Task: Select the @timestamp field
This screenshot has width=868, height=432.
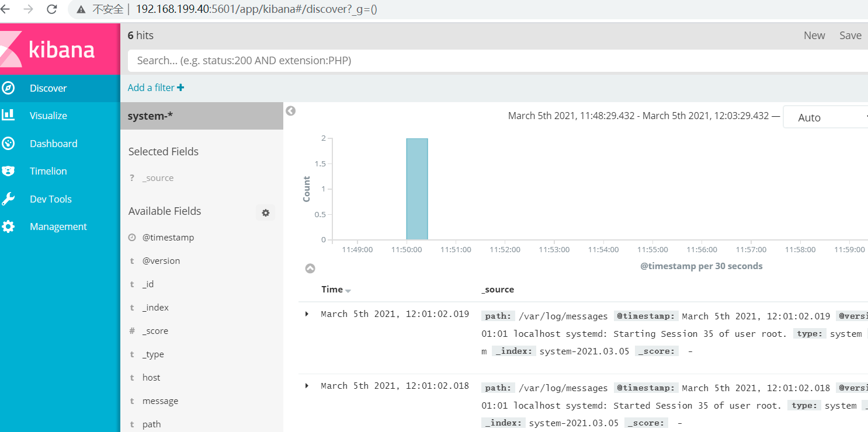Action: 168,238
